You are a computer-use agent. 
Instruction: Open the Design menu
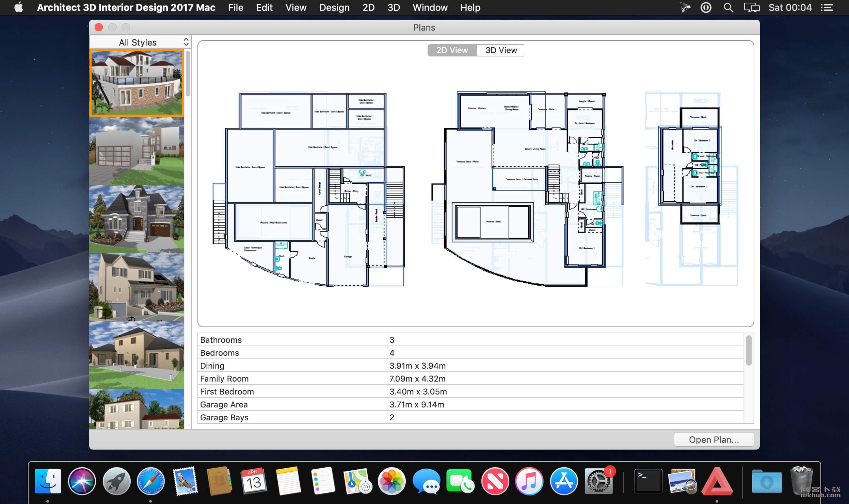pyautogui.click(x=334, y=7)
